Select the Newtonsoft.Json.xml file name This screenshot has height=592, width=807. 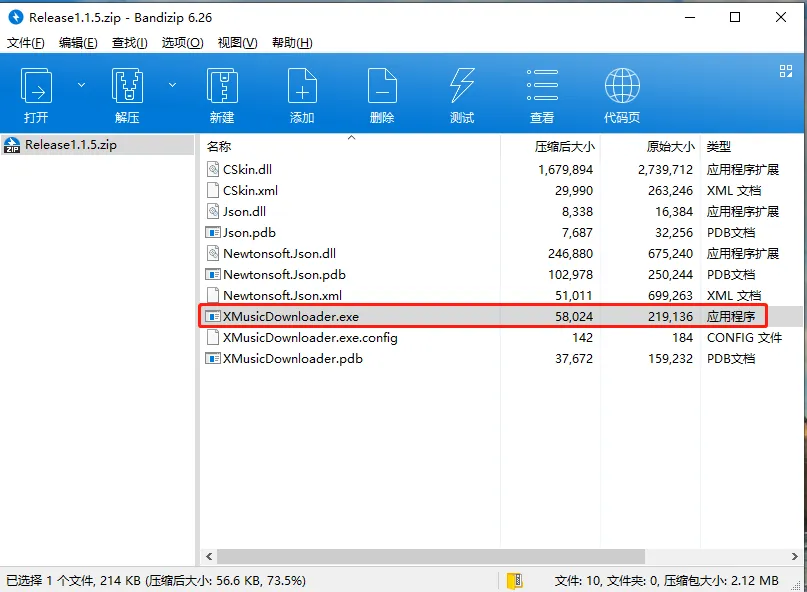click(x=283, y=295)
